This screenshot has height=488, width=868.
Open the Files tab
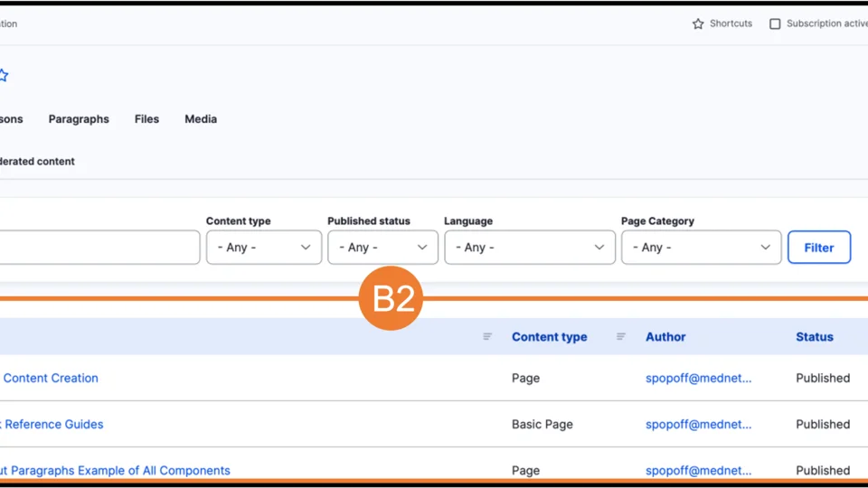(146, 119)
